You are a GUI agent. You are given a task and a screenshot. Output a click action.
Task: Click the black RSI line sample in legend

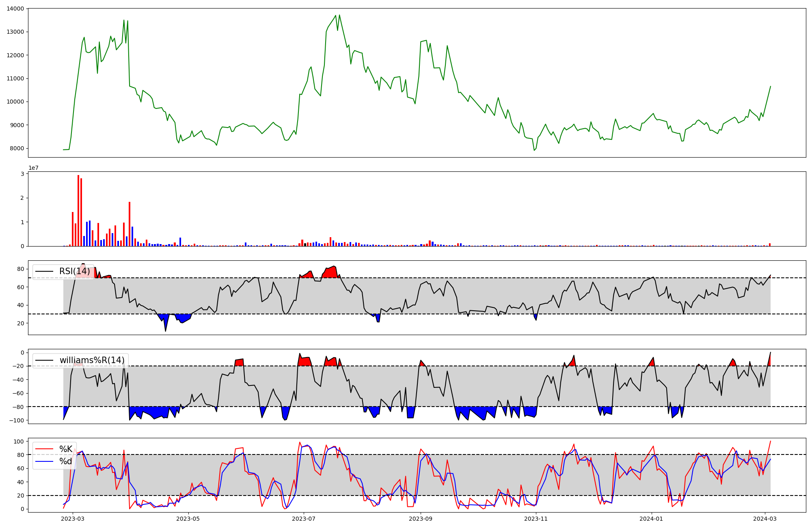[x=45, y=271]
